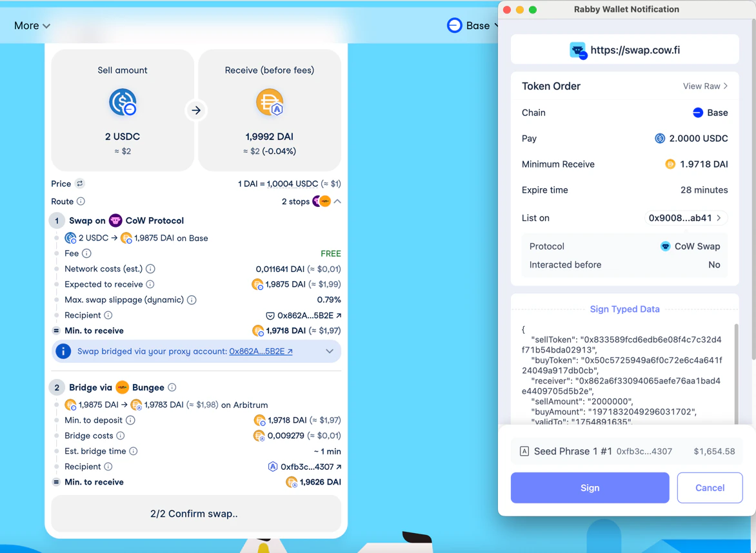
Task: Click the Expire time value 28 minutes
Action: (x=704, y=189)
